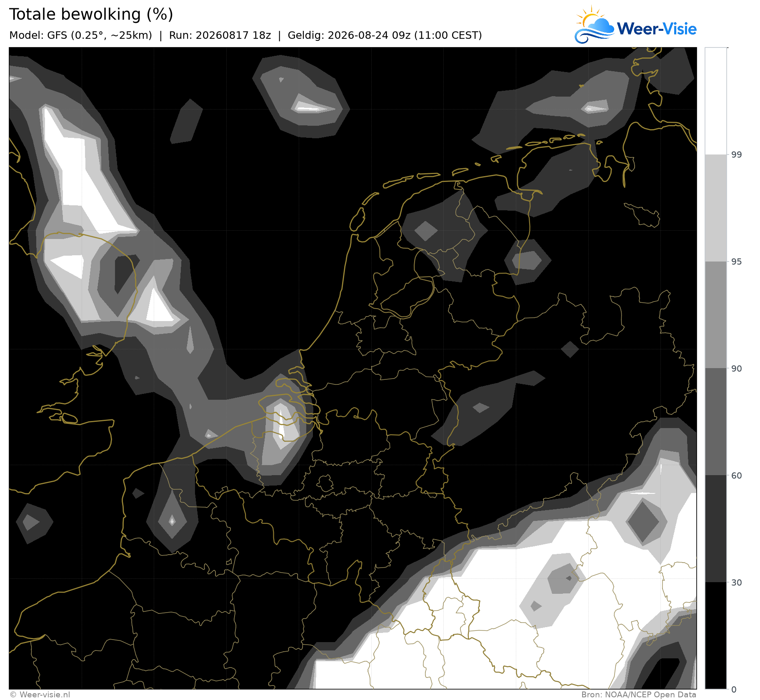This screenshot has height=700, width=760.
Task: Click the Bron: NOAA/NCEP Open Data credit
Action: (639, 695)
